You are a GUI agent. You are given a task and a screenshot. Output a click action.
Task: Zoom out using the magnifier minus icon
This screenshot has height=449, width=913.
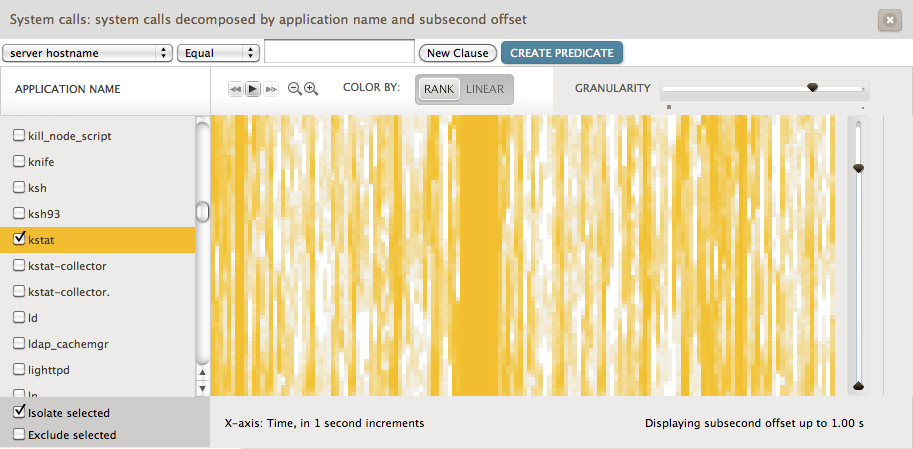(295, 89)
